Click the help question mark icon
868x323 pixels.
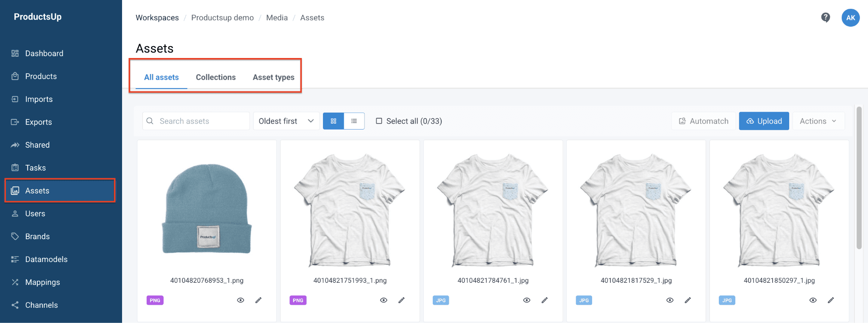[825, 17]
